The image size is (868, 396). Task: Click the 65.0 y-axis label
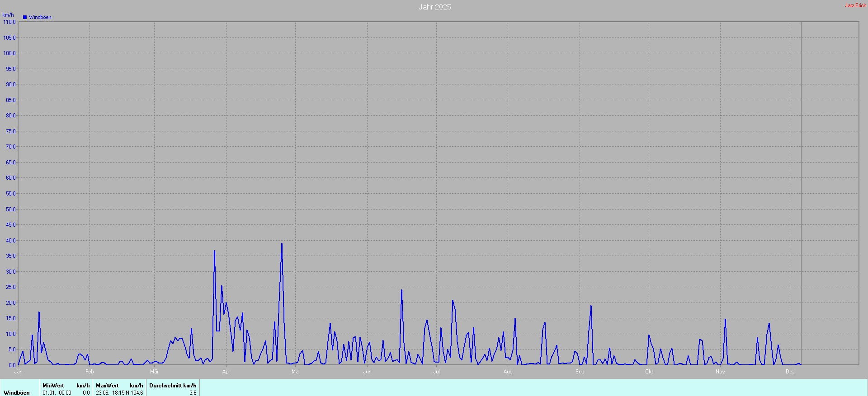click(11, 163)
